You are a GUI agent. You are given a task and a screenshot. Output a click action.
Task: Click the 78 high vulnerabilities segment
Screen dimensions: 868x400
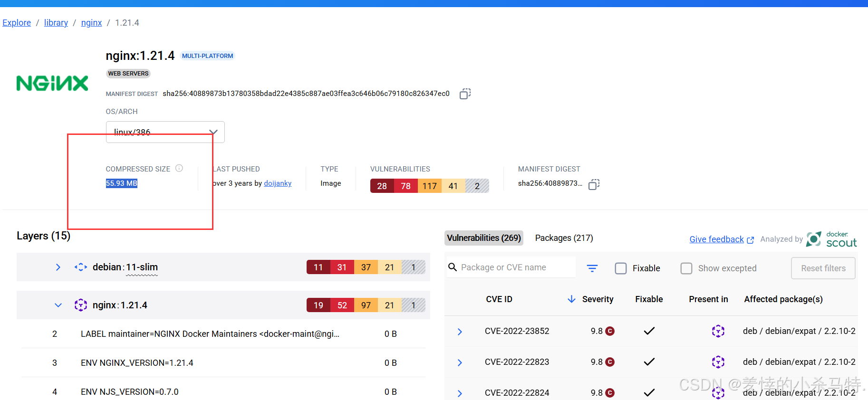point(406,186)
